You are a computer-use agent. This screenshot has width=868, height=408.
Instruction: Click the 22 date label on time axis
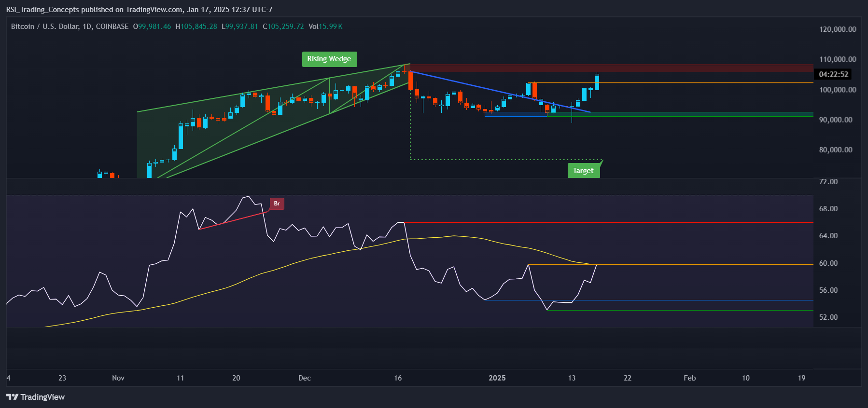(628, 378)
